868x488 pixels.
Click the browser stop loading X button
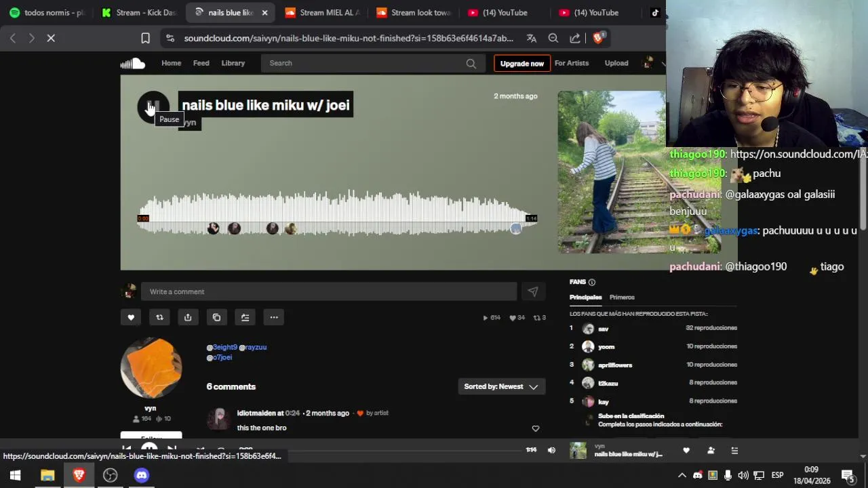pyautogui.click(x=51, y=38)
